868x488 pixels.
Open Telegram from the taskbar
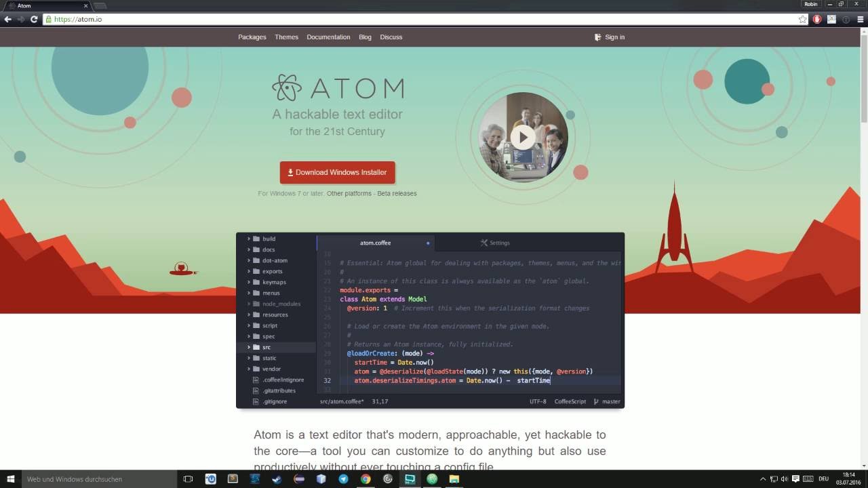click(344, 479)
